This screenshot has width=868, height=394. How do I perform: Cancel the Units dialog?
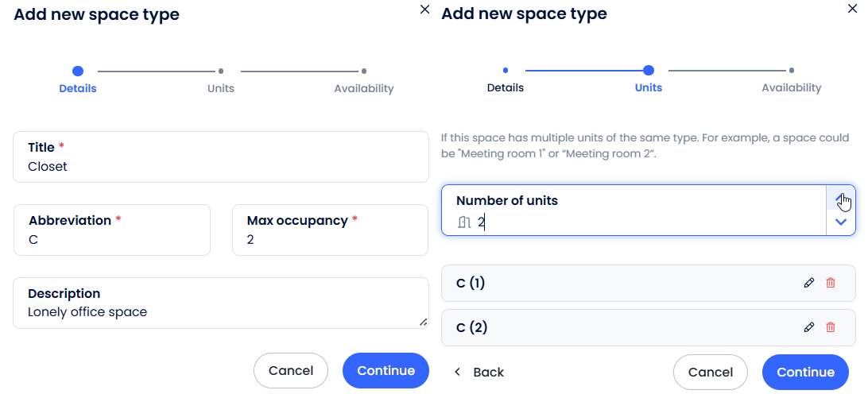click(x=711, y=372)
